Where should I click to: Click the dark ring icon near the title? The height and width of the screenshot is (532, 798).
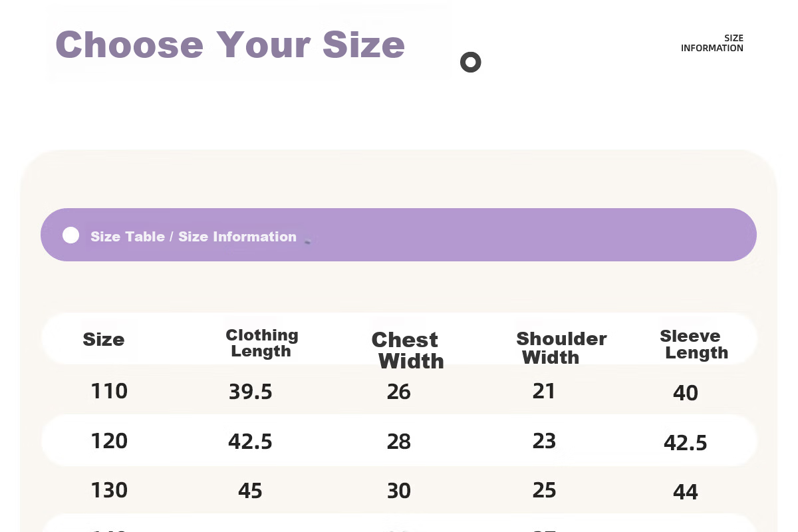coord(470,63)
